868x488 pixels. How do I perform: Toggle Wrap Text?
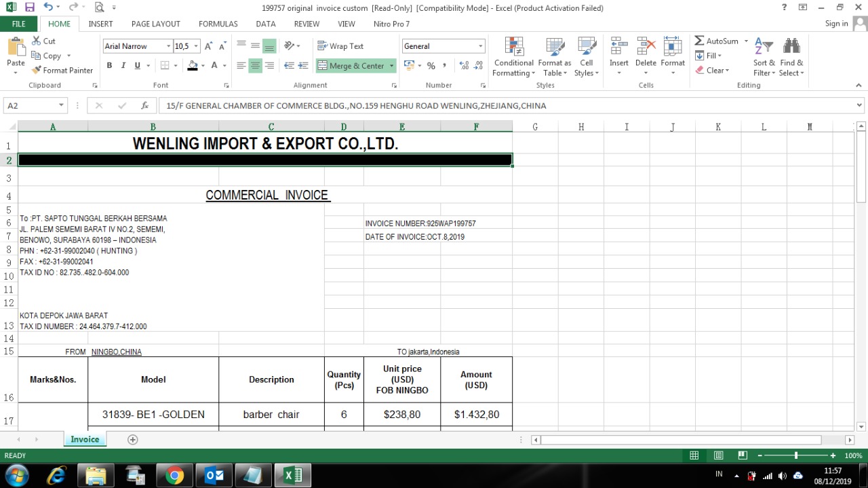pos(340,46)
